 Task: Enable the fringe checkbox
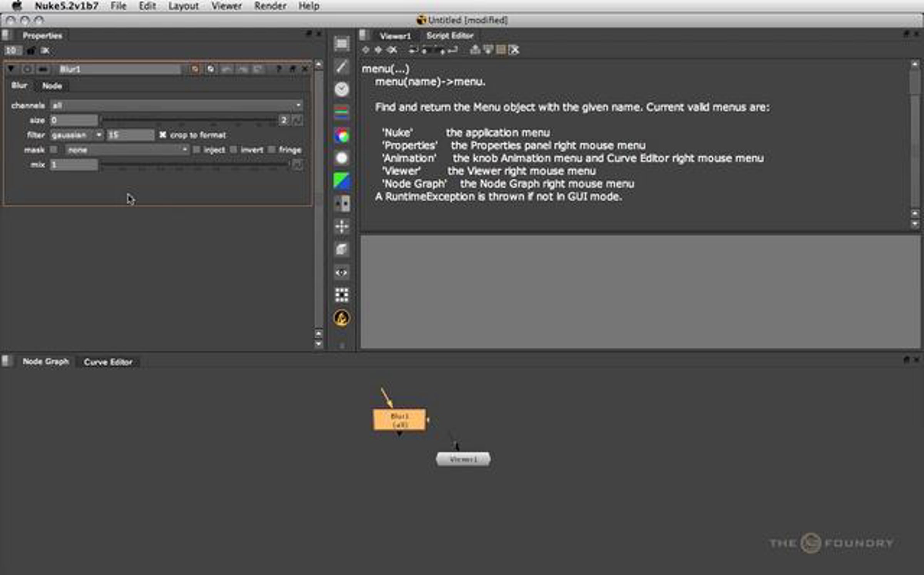tap(272, 149)
